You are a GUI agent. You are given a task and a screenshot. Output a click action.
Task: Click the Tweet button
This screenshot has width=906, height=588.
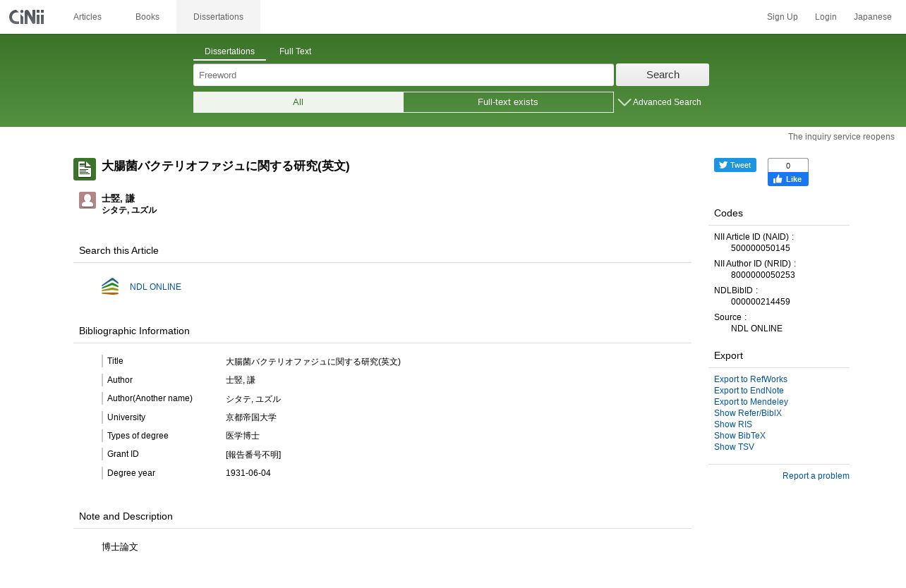pos(735,165)
